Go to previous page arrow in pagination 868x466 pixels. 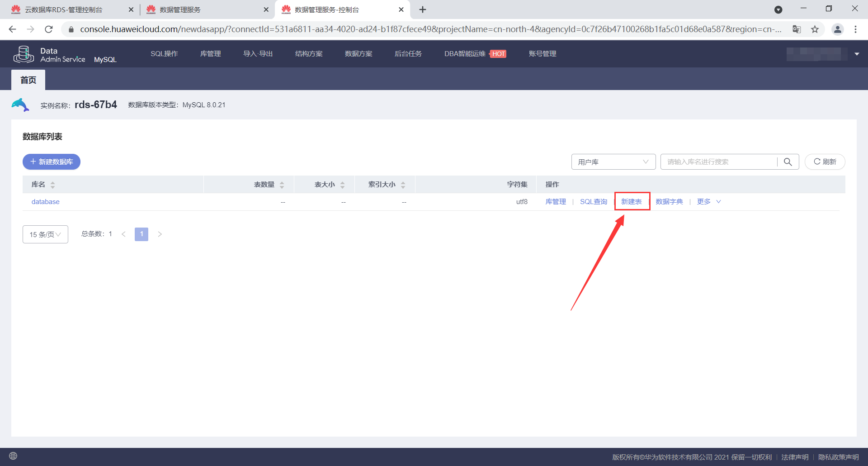pos(123,234)
